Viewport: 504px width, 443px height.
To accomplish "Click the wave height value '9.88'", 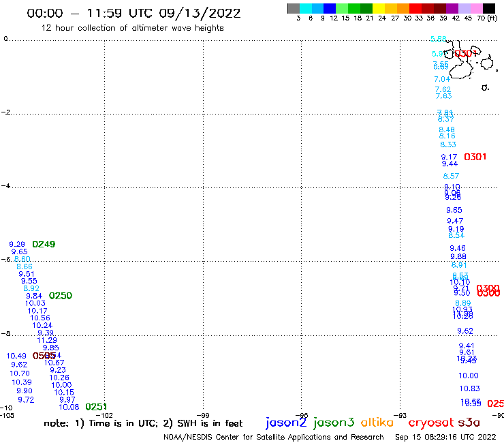I will (x=458, y=256).
